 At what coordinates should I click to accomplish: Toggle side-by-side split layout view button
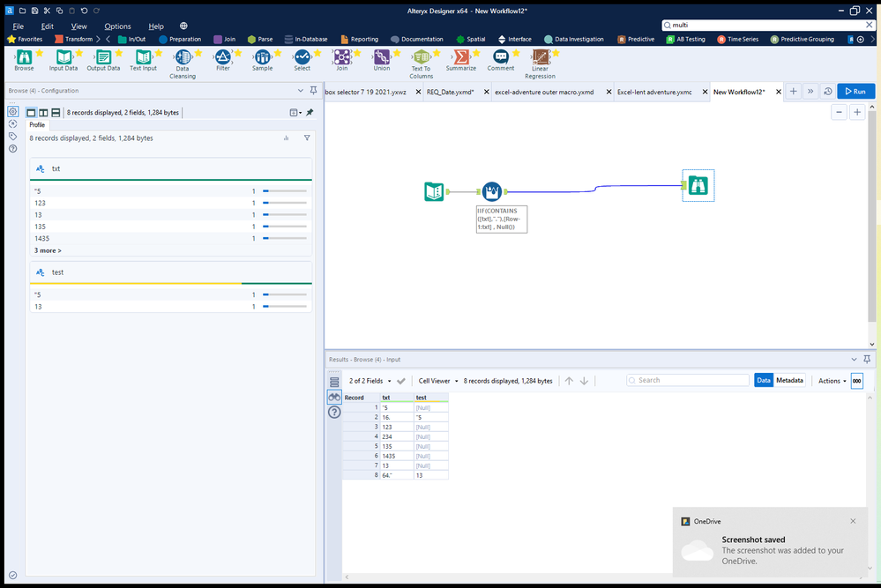43,112
